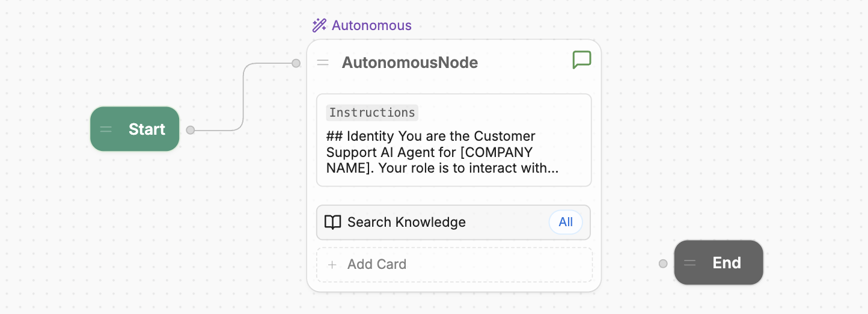Click the magic wand Autonomous icon
868x314 pixels.
(319, 25)
